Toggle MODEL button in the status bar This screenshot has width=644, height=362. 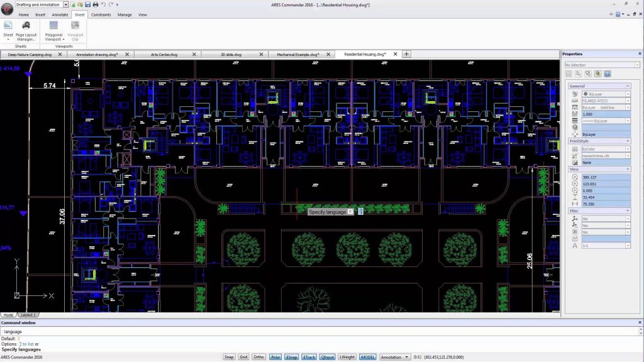(367, 357)
